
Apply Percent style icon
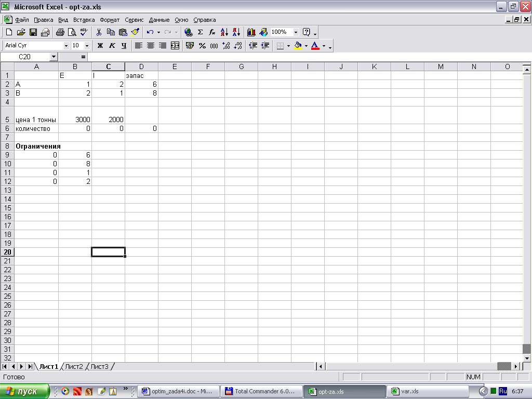coord(202,46)
